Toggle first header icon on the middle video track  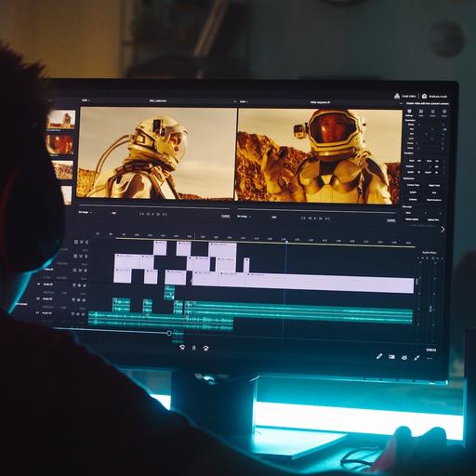point(75,257)
